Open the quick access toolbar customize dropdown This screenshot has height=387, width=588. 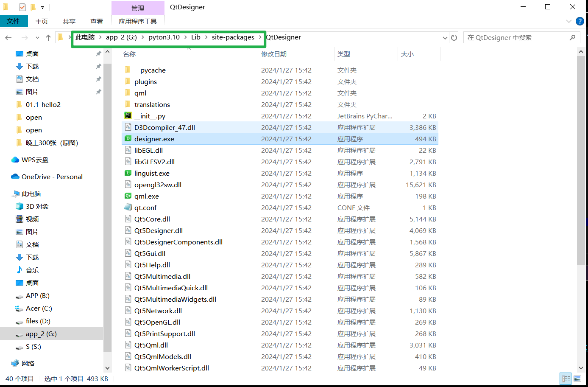coord(42,7)
